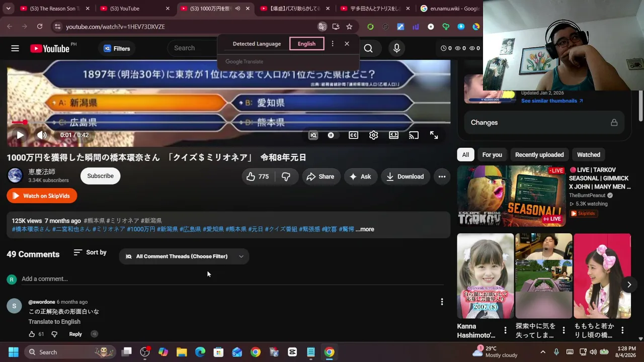
Task: Dislike the video
Action: point(286,176)
